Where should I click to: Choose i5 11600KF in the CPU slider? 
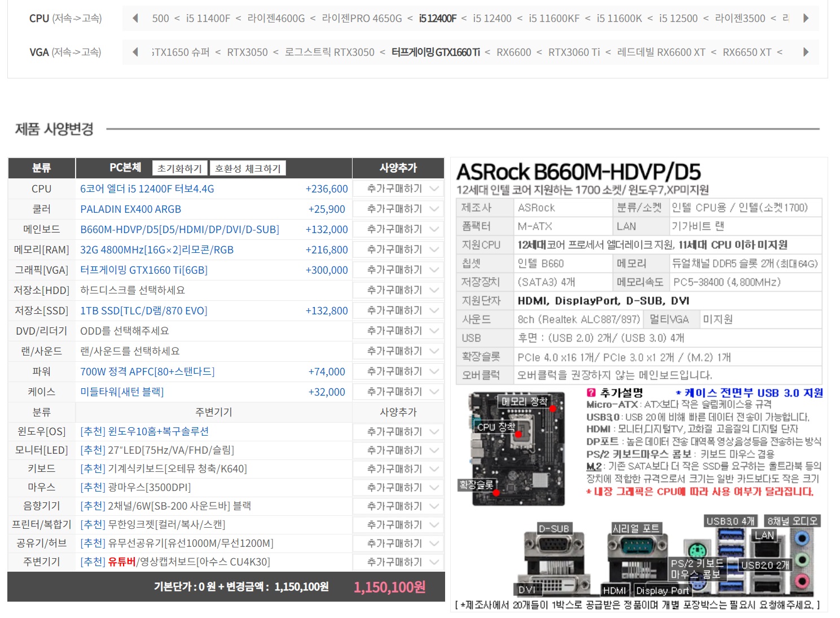pos(554,18)
